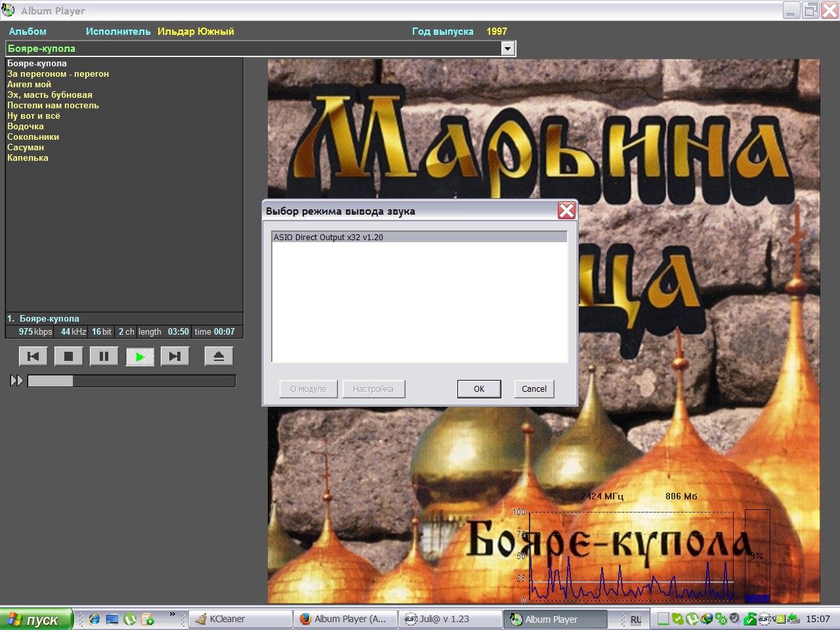
Task: Select track Ангел мой
Action: [29, 85]
